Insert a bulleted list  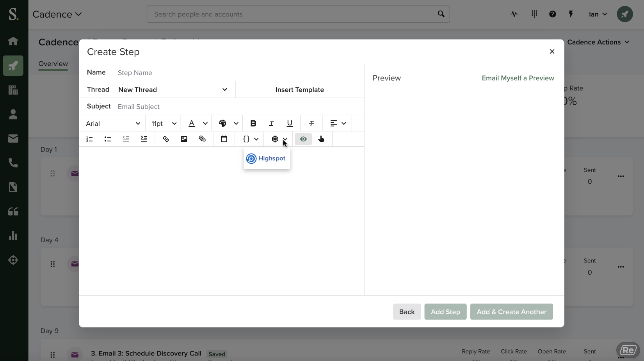pos(108,139)
